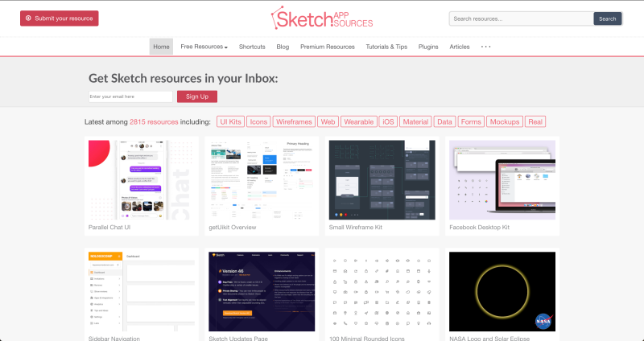Choose the Wearable tag
The image size is (644, 341).
pos(358,122)
